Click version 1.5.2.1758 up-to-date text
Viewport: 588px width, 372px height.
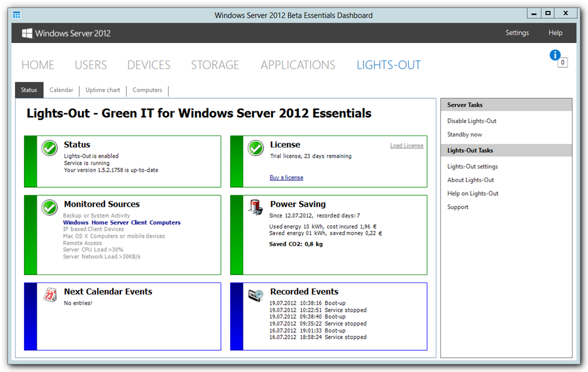[x=111, y=170]
